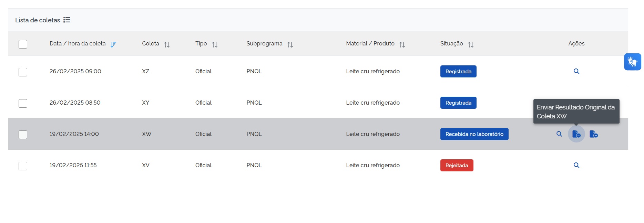Click the list icon beside Lista de coletas
Viewport: 644px width, 223px height.
point(67,20)
